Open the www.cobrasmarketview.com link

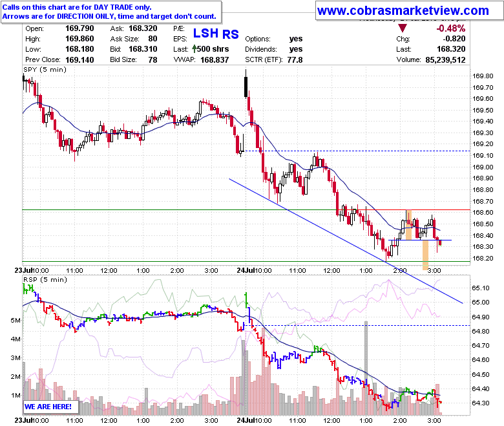(x=403, y=10)
